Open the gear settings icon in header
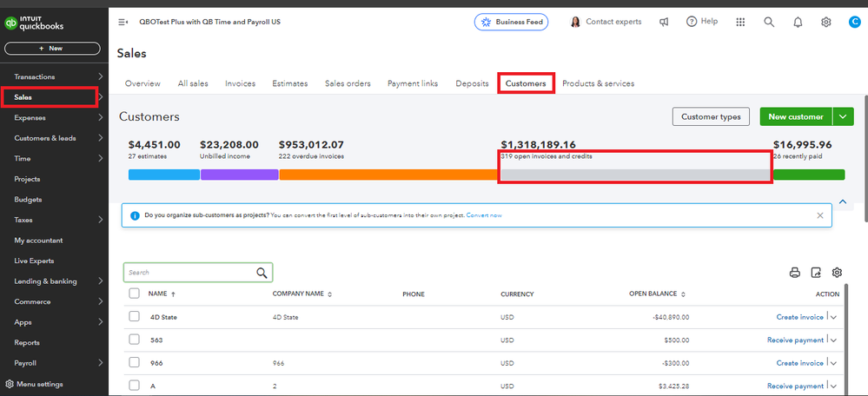This screenshot has height=396, width=868. pyautogui.click(x=826, y=22)
